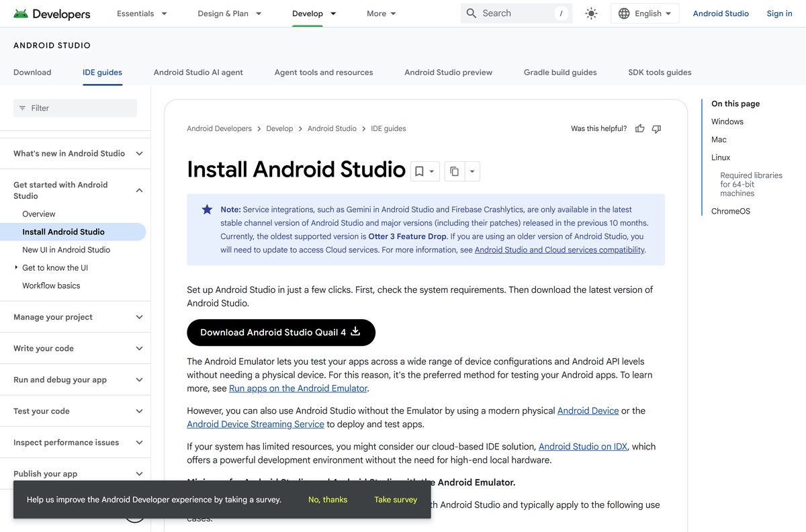The width and height of the screenshot is (806, 532).
Task: Dismiss survey with No, thanks
Action: click(x=328, y=500)
